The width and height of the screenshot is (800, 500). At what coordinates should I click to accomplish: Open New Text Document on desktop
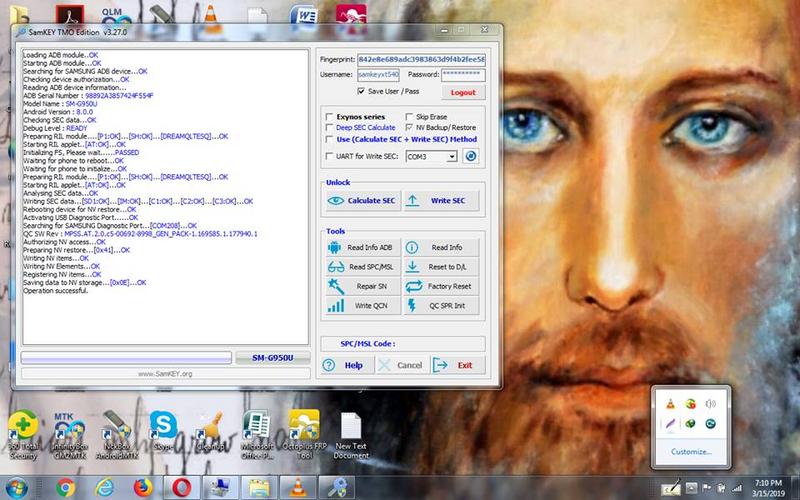coord(351,435)
